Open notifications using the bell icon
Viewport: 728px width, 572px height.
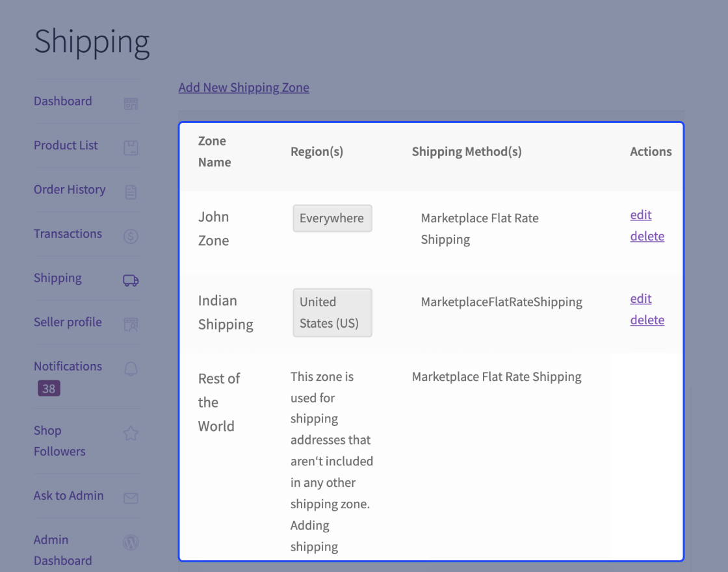[131, 369]
